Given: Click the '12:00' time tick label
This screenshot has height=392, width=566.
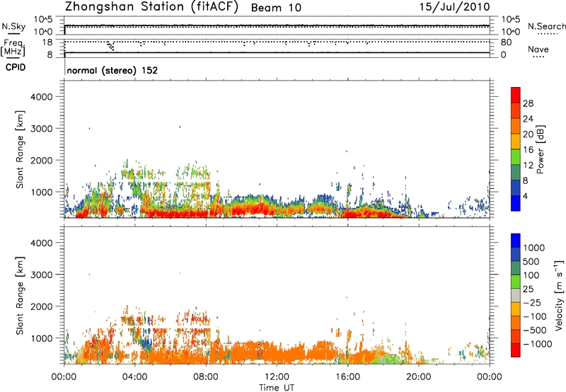Looking at the screenshot, I should pyautogui.click(x=277, y=377).
